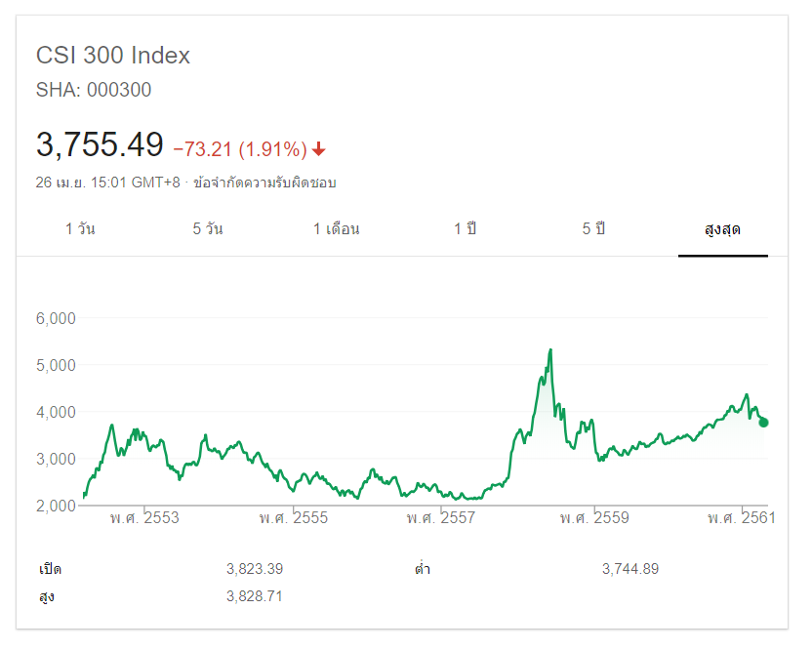Show the 1 เดือน chart range
The height and width of the screenshot is (650, 812).
(x=337, y=229)
